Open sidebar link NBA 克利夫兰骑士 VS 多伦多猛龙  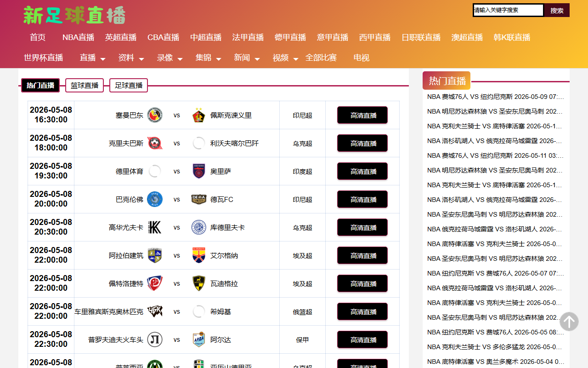496,347
